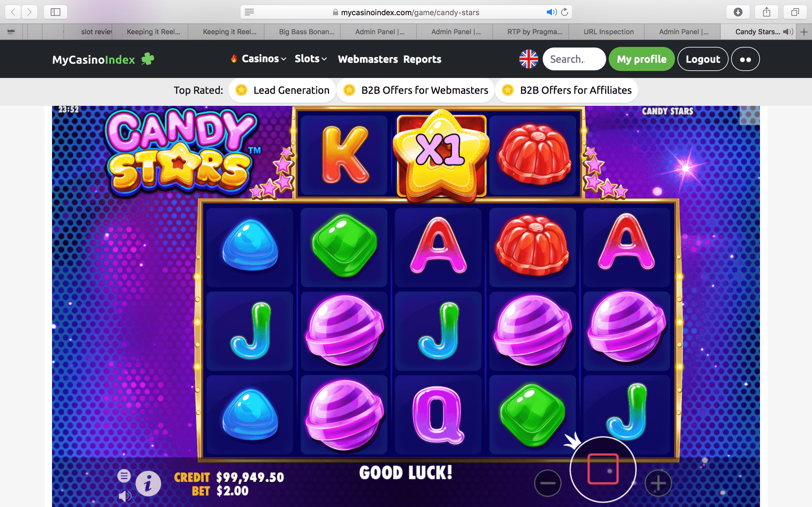Stop the spin with the square button
The image size is (812, 507).
(x=603, y=469)
